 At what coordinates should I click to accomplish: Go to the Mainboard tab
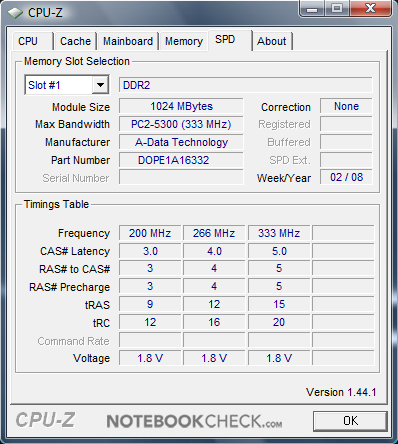point(128,41)
